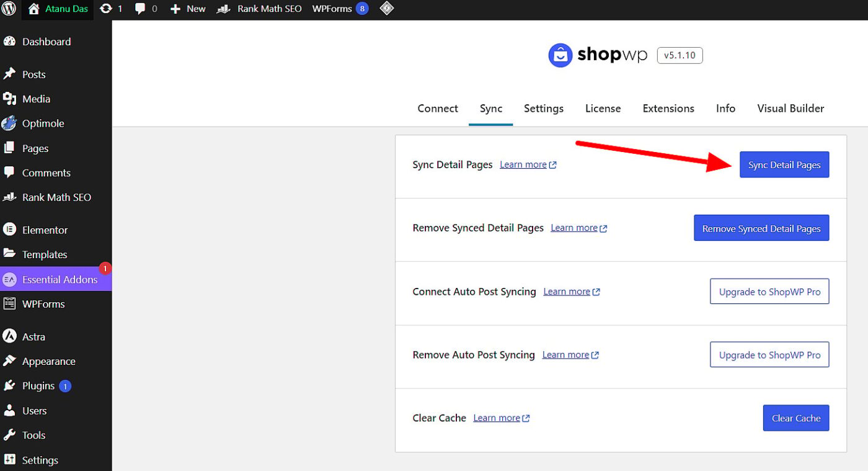The width and height of the screenshot is (868, 471).
Task: Open Learn more link for Sync Detail Pages
Action: 528,164
